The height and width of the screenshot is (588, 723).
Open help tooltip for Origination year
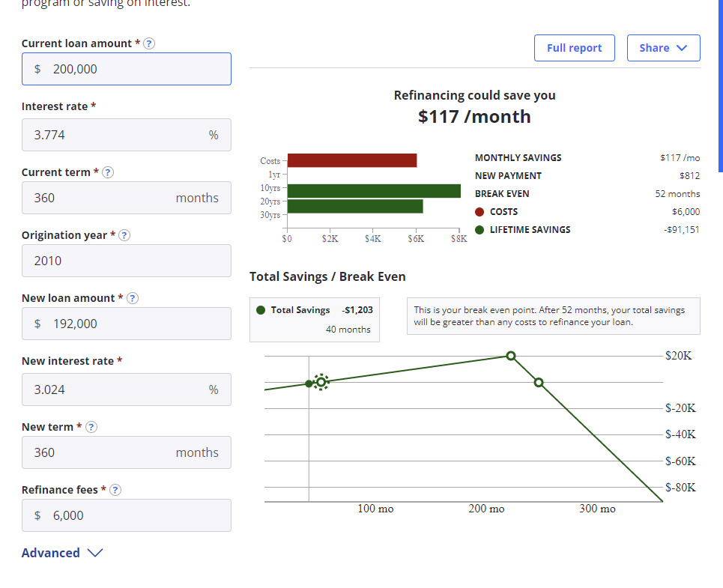[124, 235]
